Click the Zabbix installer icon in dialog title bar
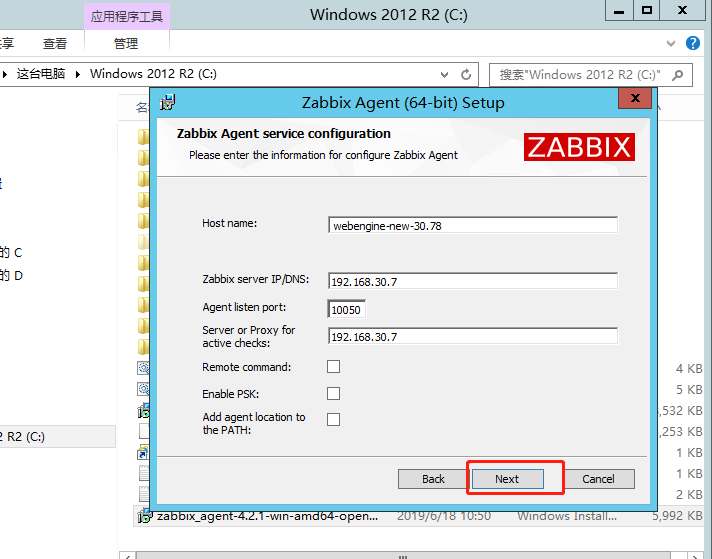Viewport: 712px width, 559px height. [x=167, y=103]
